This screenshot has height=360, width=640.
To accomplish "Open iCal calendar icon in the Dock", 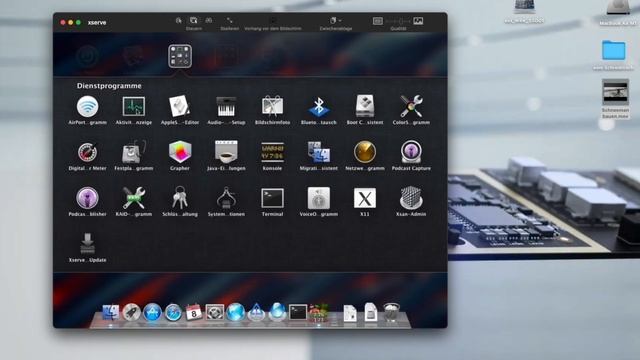I will coord(194,313).
